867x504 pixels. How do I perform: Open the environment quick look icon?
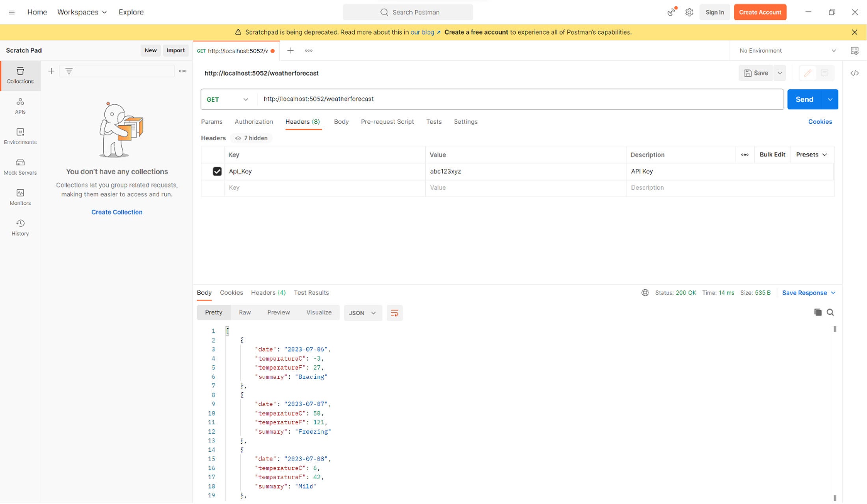(854, 50)
